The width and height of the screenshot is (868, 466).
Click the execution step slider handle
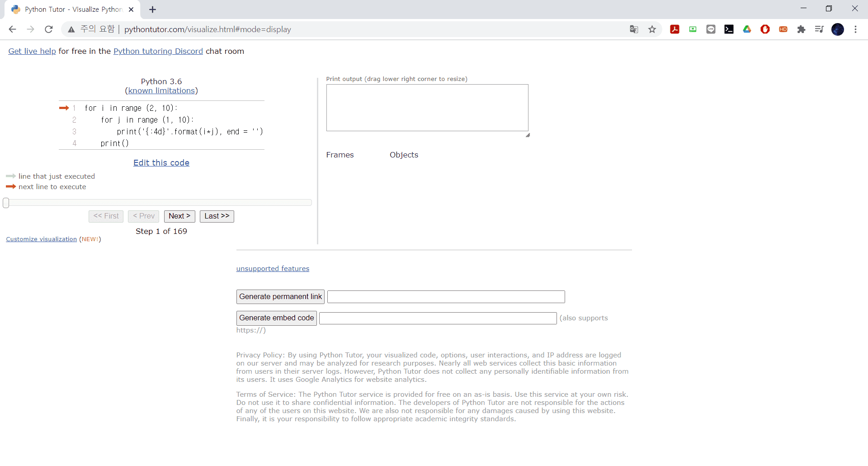(6, 203)
